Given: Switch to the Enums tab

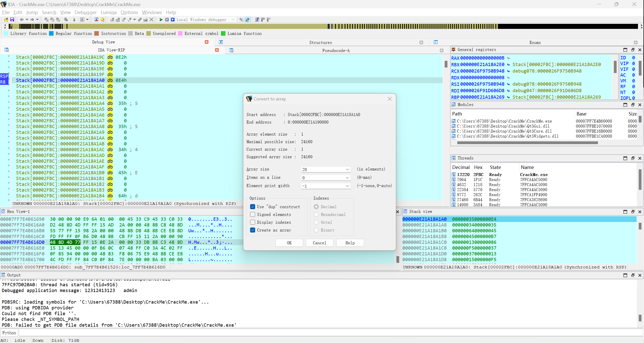Looking at the screenshot, I should pyautogui.click(x=535, y=42).
